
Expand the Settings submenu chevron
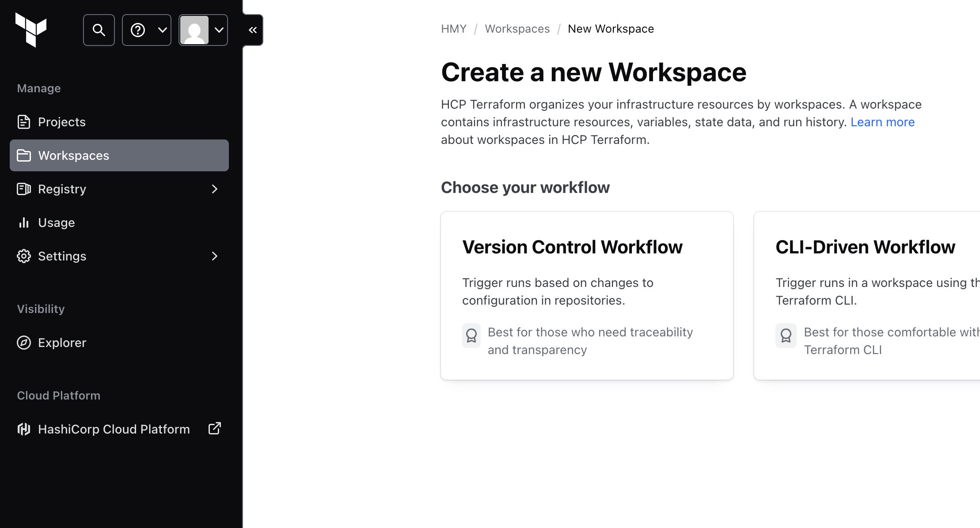click(215, 256)
